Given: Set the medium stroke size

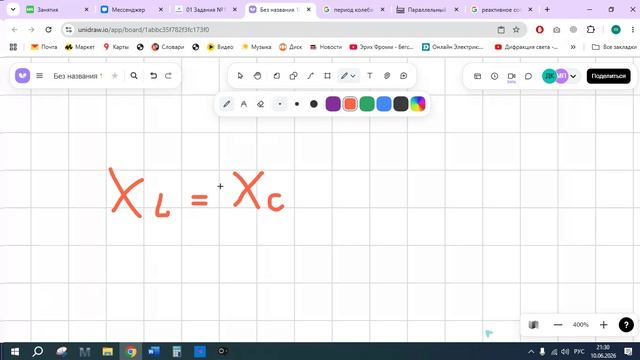Looking at the screenshot, I should pos(297,104).
